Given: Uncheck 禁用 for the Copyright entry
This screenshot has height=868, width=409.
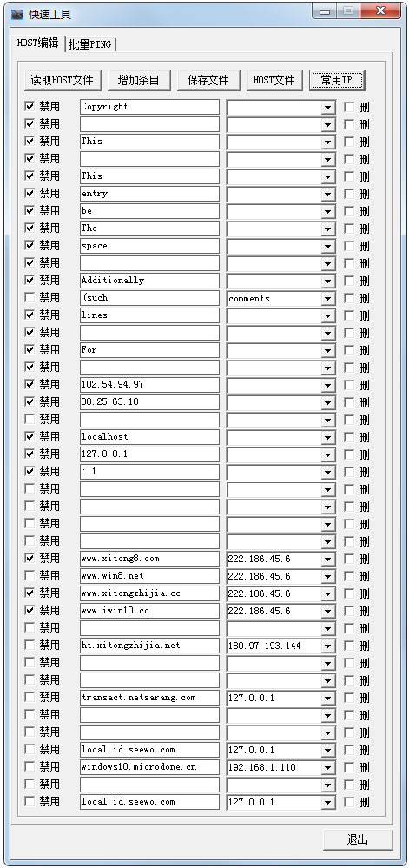Looking at the screenshot, I should click(x=30, y=106).
